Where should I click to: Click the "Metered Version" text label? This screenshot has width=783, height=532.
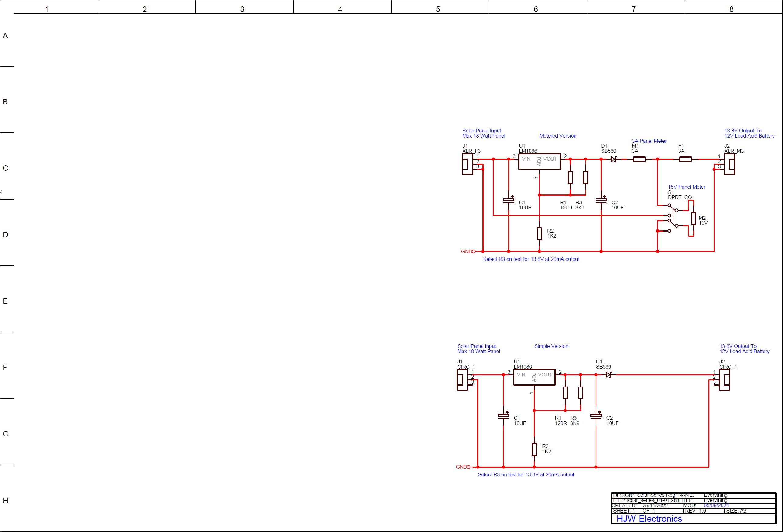coord(558,136)
